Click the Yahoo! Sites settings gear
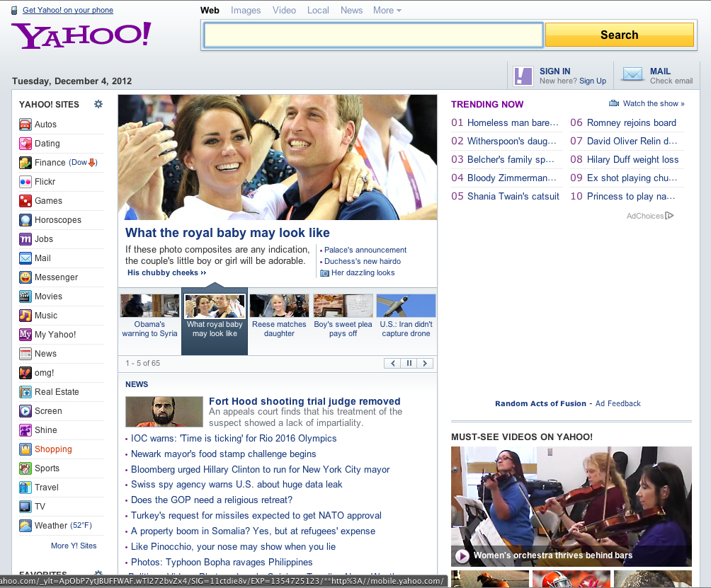The height and width of the screenshot is (588, 711). pos(98,104)
